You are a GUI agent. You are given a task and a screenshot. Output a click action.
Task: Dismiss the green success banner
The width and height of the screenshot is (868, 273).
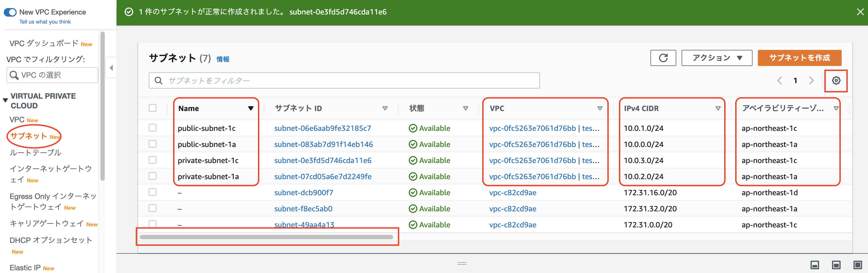coord(860,12)
